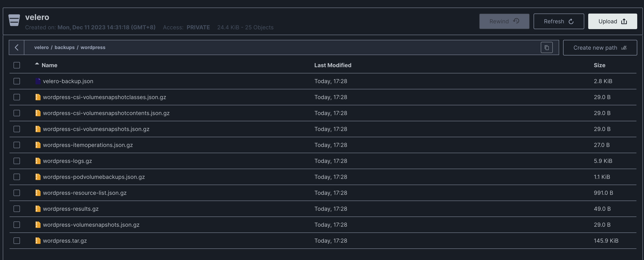The image size is (644, 260).
Task: Click the back arrow in path bar
Action: (x=17, y=47)
